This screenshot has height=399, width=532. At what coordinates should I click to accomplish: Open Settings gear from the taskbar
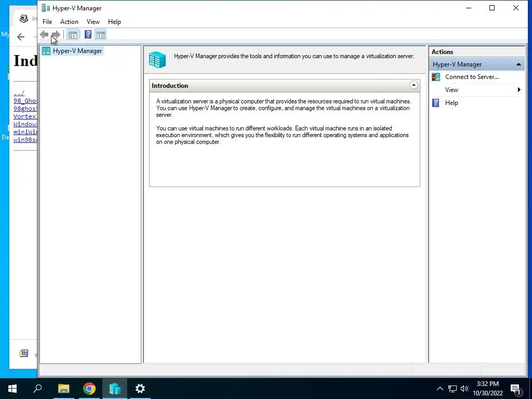click(140, 389)
